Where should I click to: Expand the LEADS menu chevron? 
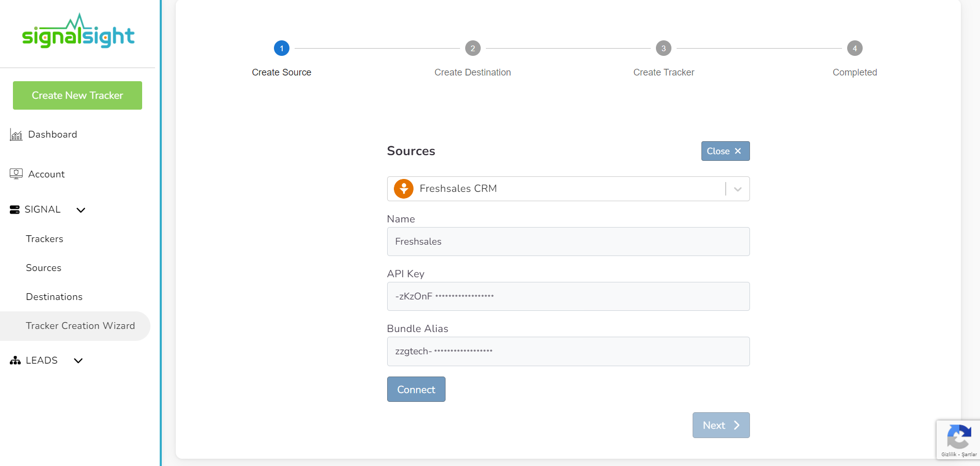tap(78, 360)
